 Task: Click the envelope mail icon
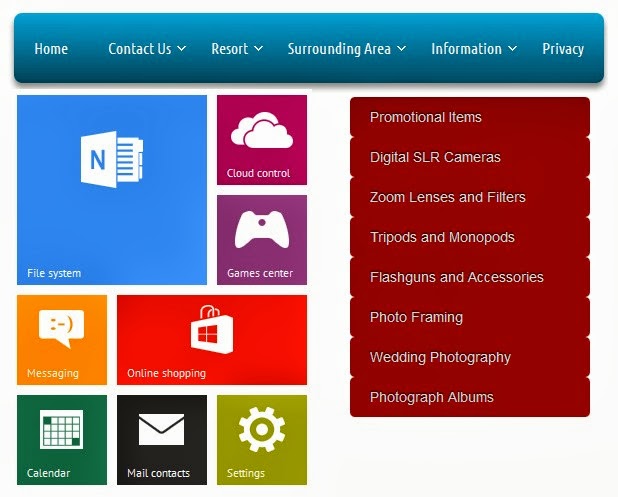[162, 429]
